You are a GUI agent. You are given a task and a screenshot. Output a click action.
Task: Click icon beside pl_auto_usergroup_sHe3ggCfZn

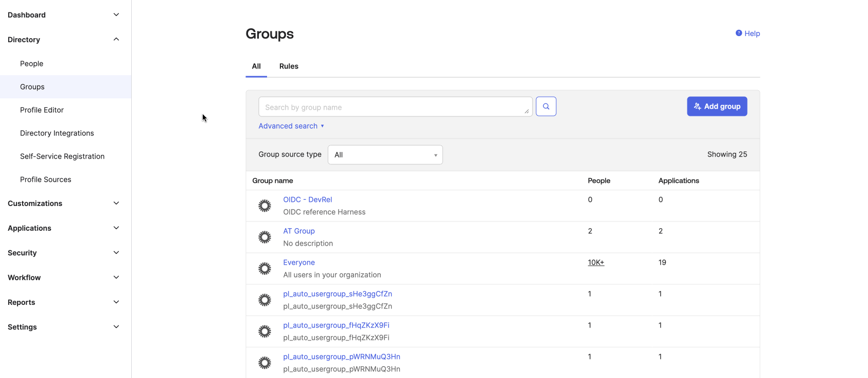point(264,300)
